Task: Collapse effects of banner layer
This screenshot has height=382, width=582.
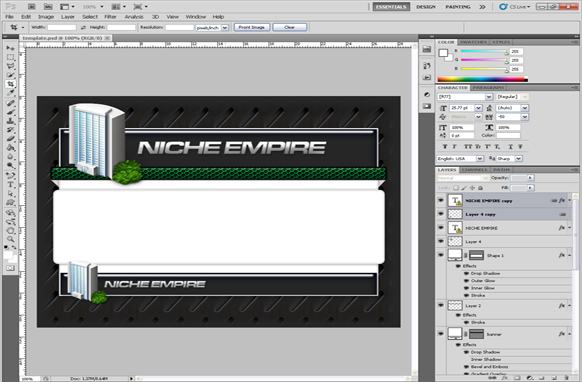Action: pyautogui.click(x=569, y=334)
